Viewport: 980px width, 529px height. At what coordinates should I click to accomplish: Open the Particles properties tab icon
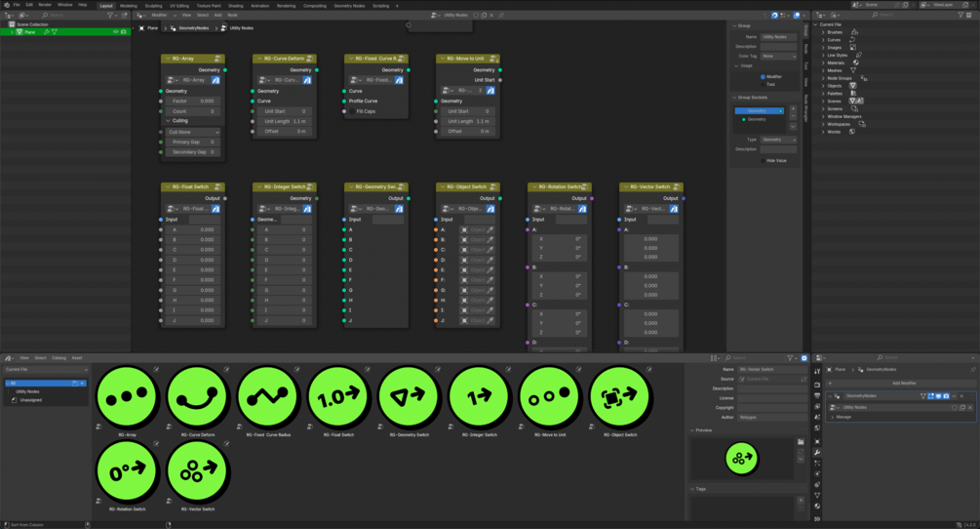click(817, 464)
